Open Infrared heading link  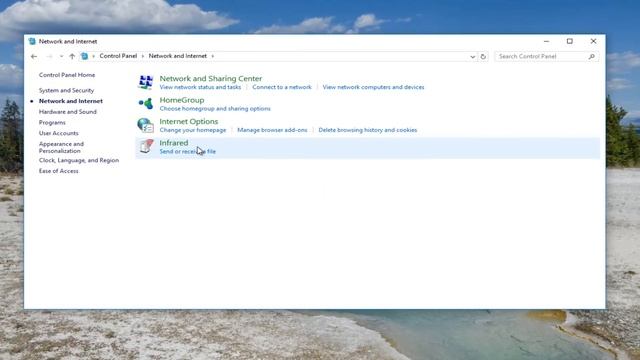[173, 143]
